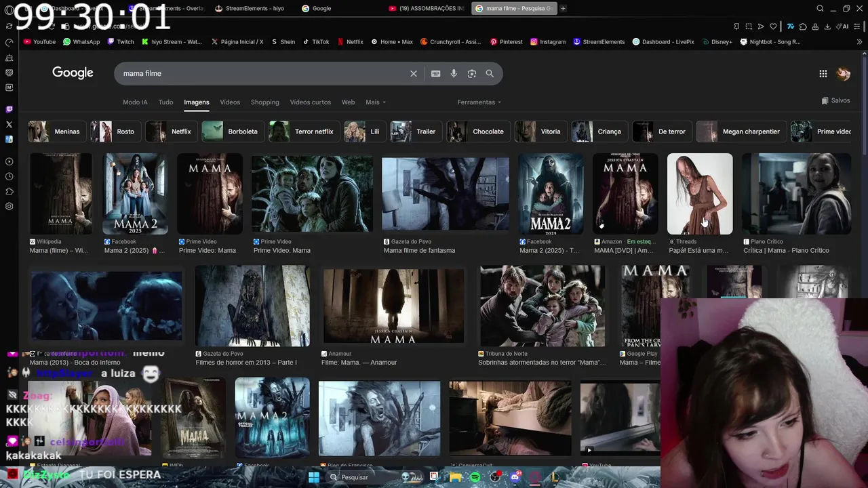Image resolution: width=868 pixels, height=488 pixels.
Task: Select the Shopping tab
Action: [264, 102]
